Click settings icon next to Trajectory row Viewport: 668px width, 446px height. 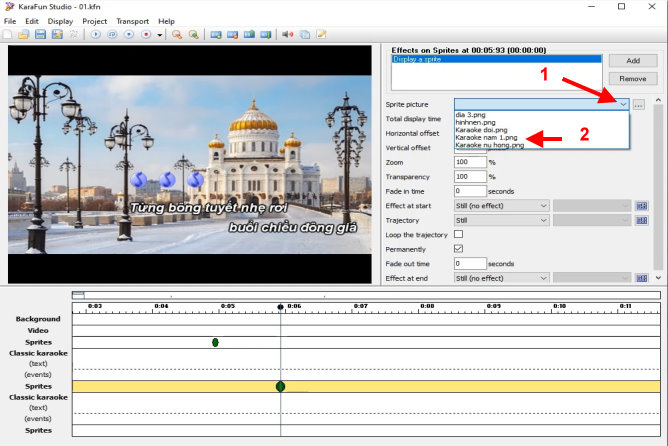[x=643, y=220]
